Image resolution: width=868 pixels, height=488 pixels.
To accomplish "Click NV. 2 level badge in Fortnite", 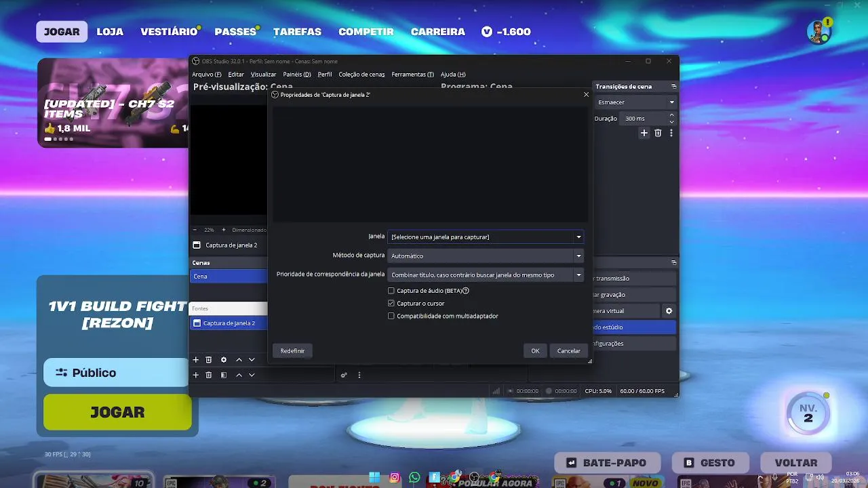I will click(808, 413).
